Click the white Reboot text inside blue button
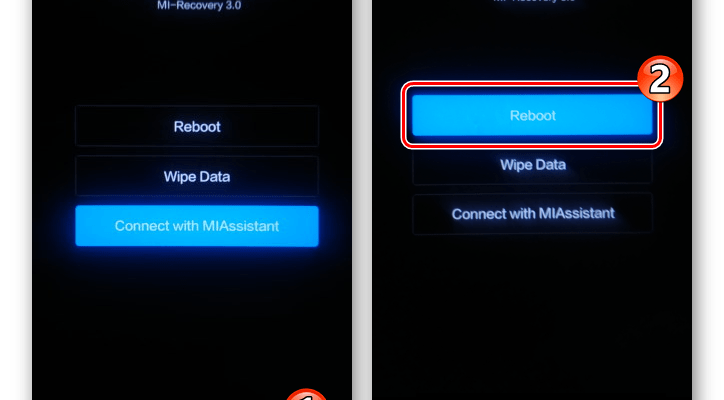724x400 pixels. [532, 115]
